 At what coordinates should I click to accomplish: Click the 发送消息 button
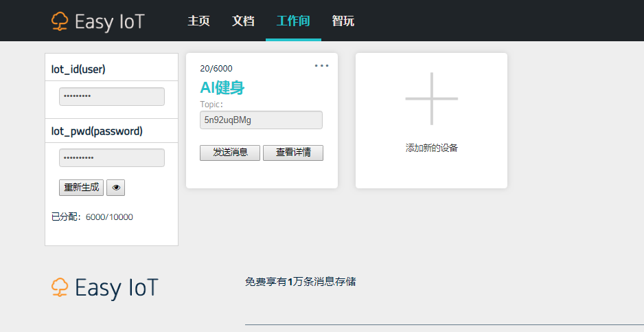click(230, 153)
